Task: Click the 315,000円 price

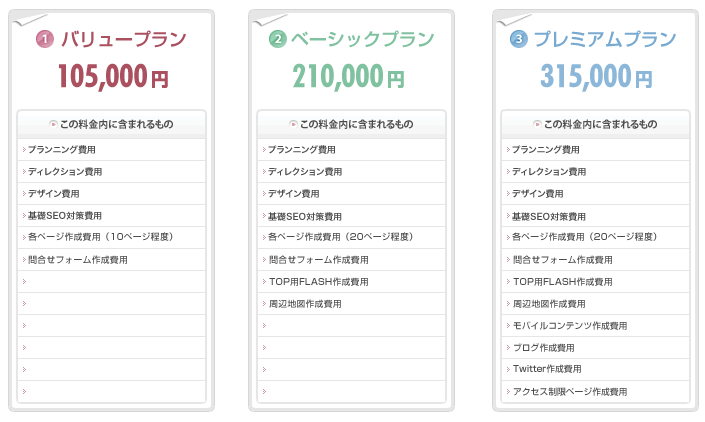Action: click(x=596, y=76)
